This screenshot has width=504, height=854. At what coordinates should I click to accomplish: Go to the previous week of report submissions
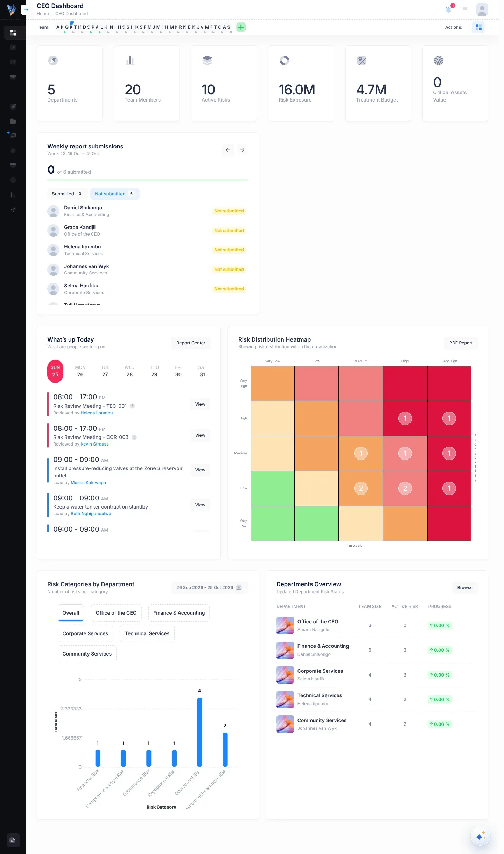(x=227, y=149)
